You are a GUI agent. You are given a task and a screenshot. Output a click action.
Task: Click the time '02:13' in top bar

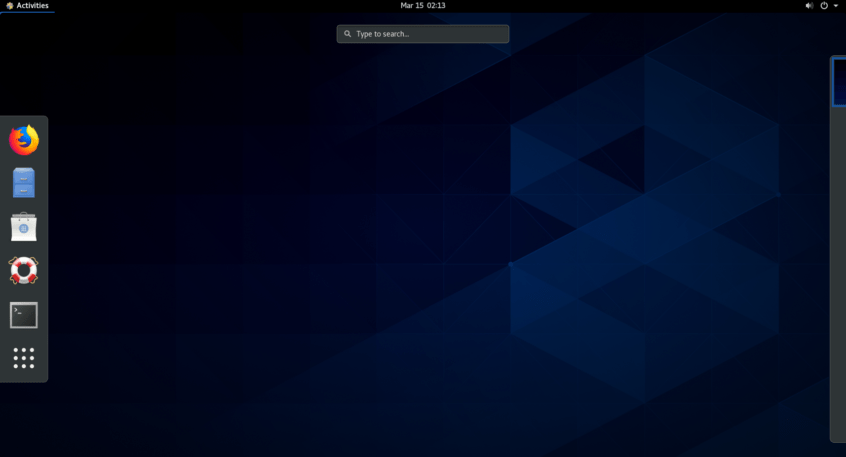pyautogui.click(x=436, y=6)
